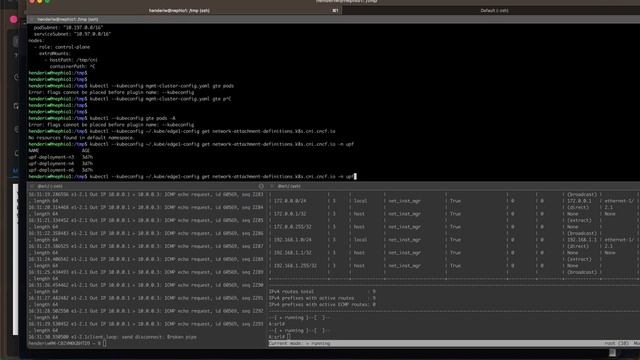Click the pink circular icon in left sidebar
The image size is (640, 360).
click(13, 19)
